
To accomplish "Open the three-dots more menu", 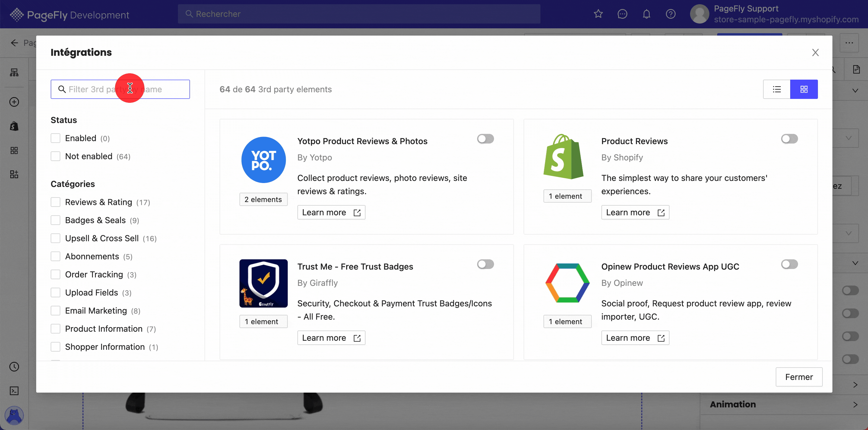I will coord(849,43).
